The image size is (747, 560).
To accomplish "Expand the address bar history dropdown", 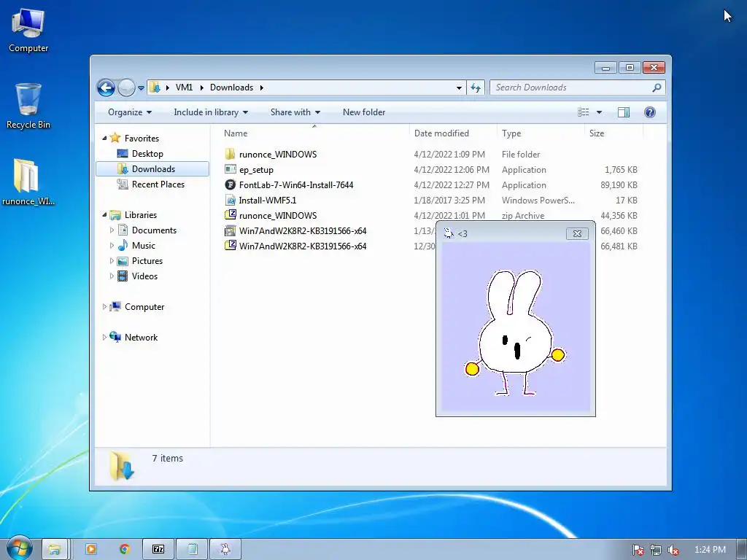I will [x=459, y=87].
